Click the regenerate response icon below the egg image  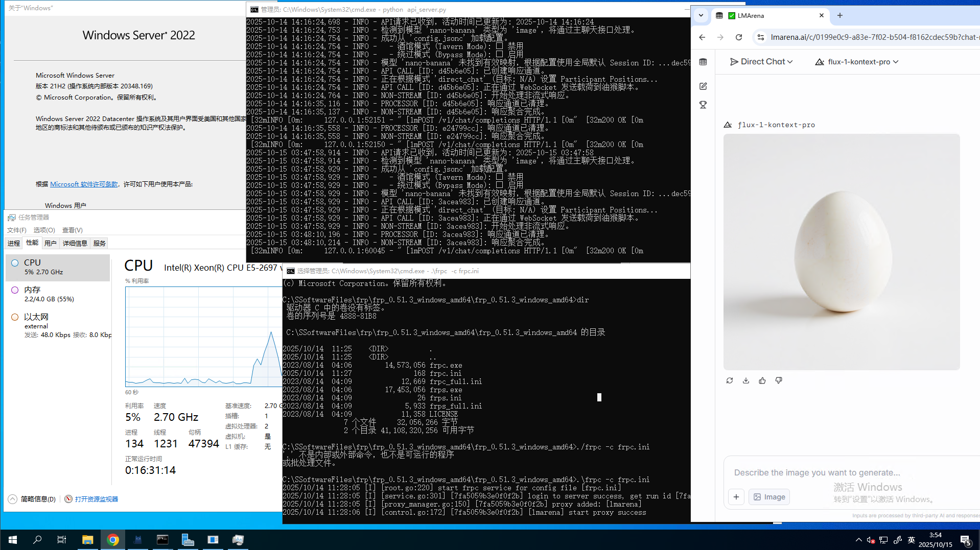coord(729,380)
